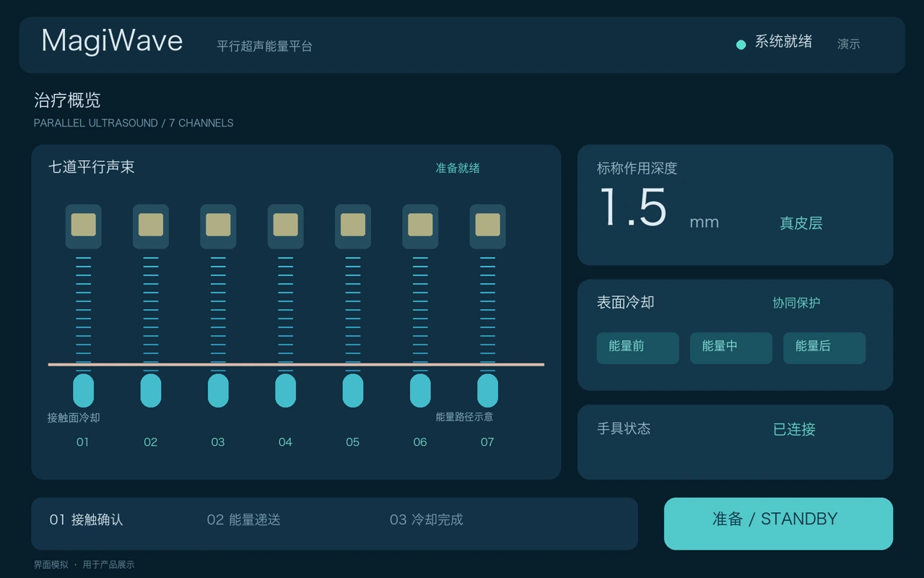Image resolution: width=924 pixels, height=578 pixels.
Task: Toggle the 能量后 cooling option
Action: [824, 348]
